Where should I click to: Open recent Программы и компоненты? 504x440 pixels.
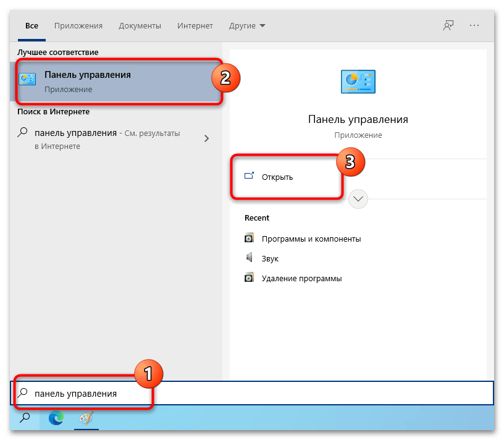click(311, 239)
